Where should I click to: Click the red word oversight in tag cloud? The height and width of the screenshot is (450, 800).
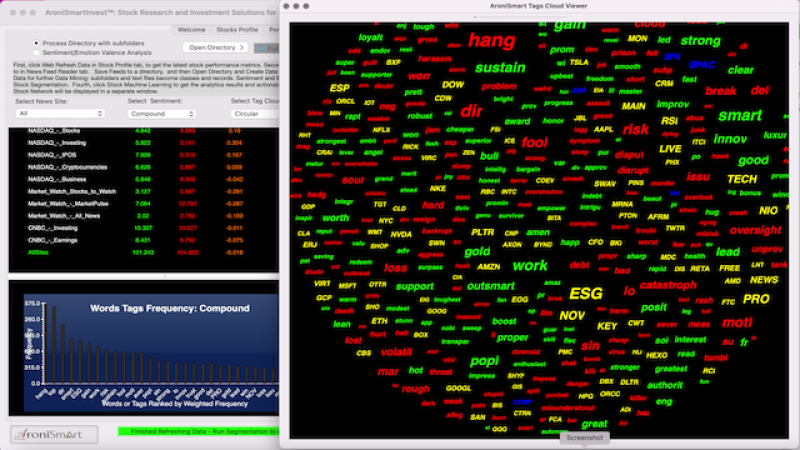(x=755, y=230)
